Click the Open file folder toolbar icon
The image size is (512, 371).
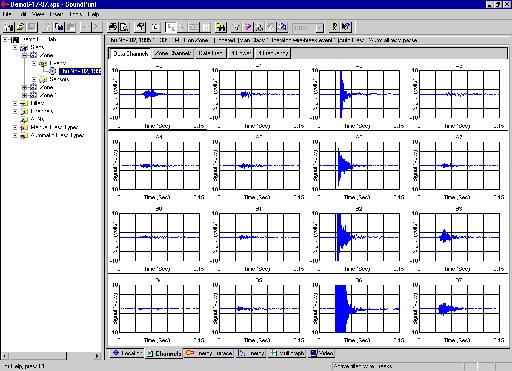pyautogui.click(x=20, y=27)
